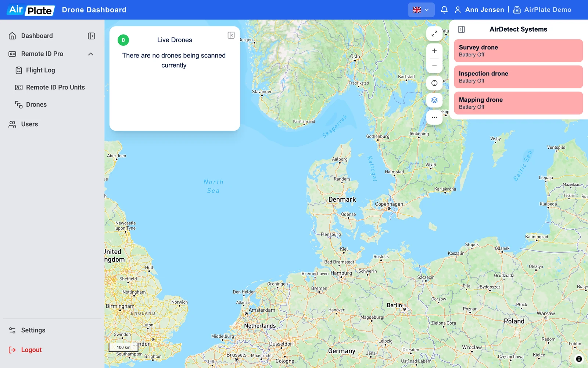588x368 pixels.
Task: Click Oslo label on the map
Action: coord(355,56)
